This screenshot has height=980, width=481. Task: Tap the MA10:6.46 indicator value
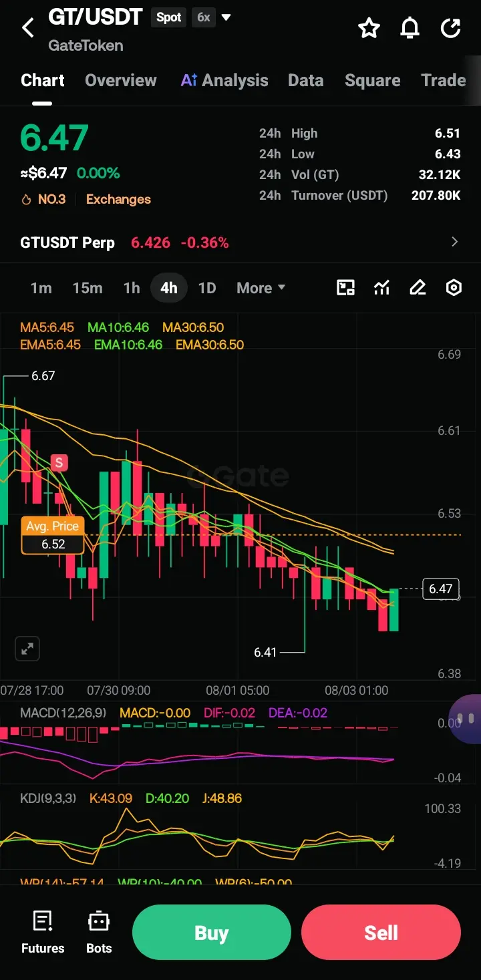tap(118, 327)
